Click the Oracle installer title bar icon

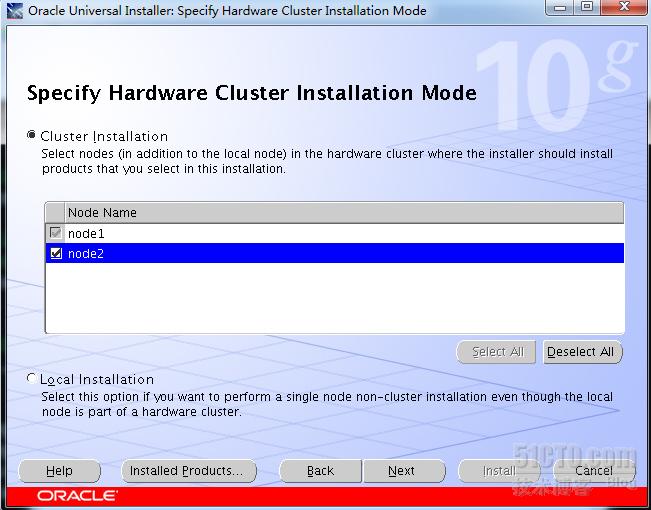pos(15,11)
